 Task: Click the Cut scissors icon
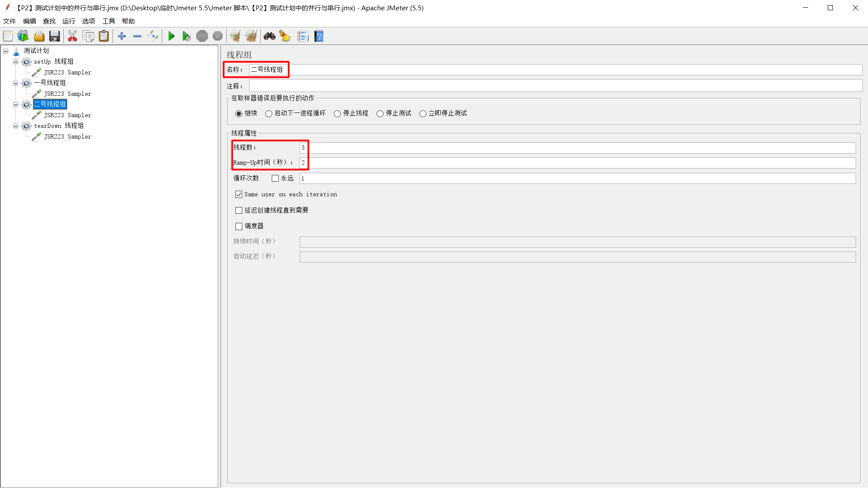(72, 36)
